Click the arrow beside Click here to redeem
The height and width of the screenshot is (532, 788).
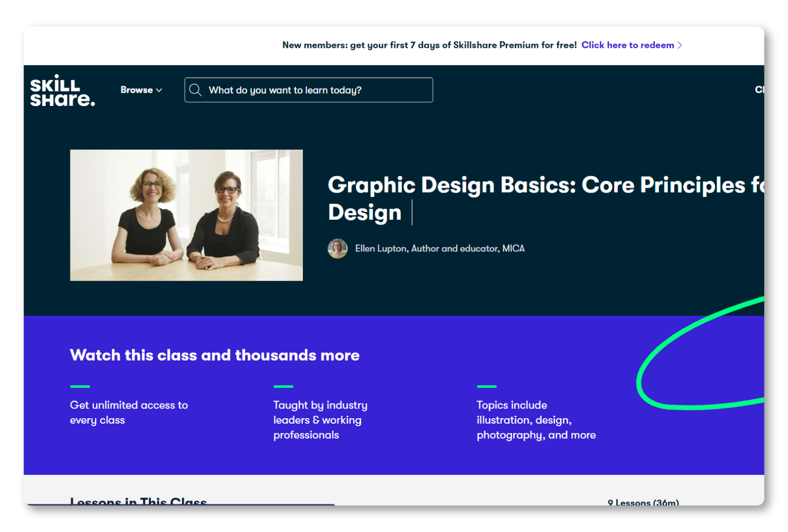coord(680,45)
